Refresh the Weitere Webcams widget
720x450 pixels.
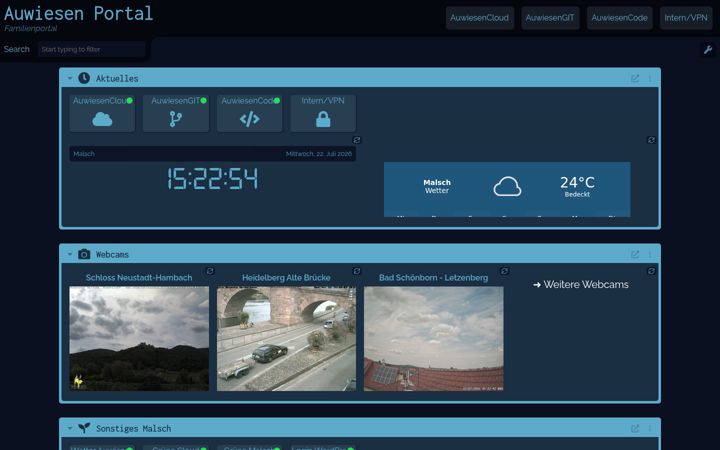tap(651, 271)
